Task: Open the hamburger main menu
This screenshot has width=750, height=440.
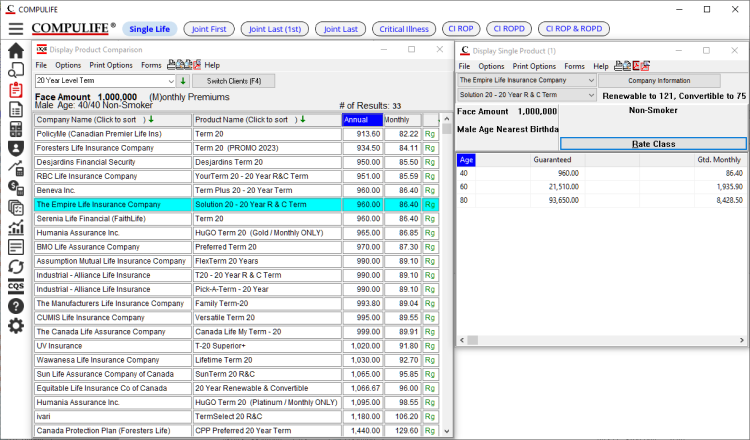Action: pyautogui.click(x=16, y=29)
